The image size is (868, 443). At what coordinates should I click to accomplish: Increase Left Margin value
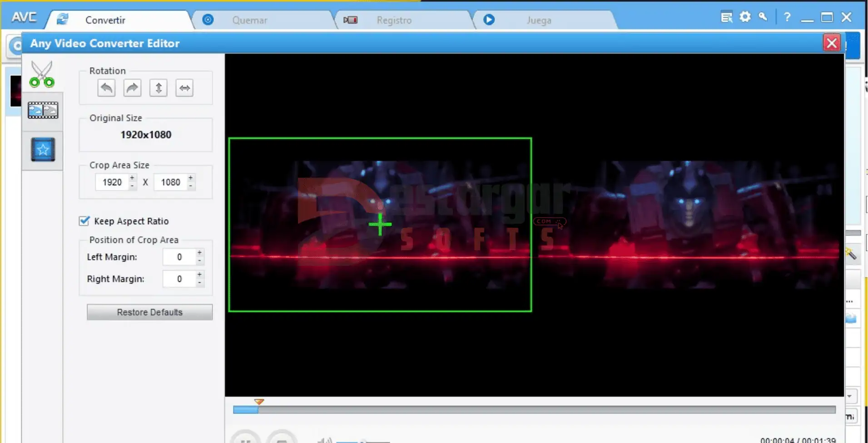[199, 252]
